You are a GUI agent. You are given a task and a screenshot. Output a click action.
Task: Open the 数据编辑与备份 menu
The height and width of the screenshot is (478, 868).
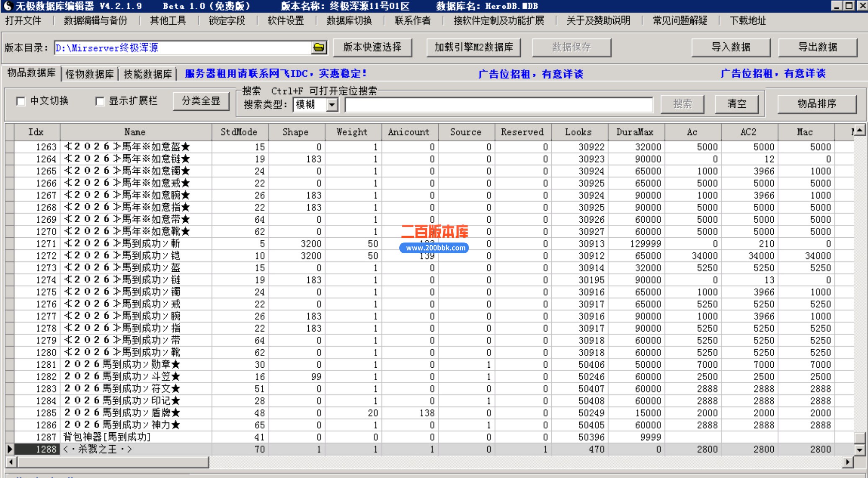pyautogui.click(x=95, y=21)
